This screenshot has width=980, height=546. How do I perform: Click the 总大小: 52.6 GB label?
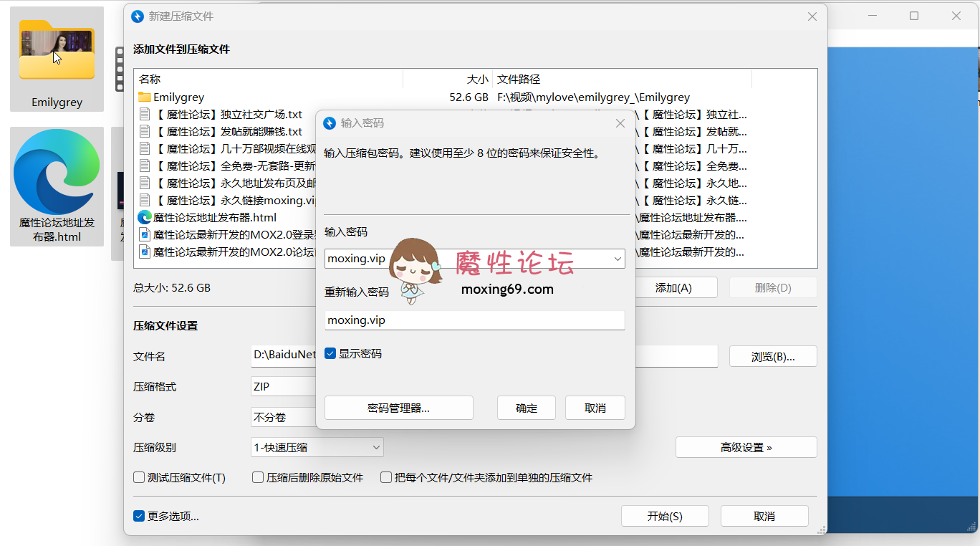coord(172,288)
